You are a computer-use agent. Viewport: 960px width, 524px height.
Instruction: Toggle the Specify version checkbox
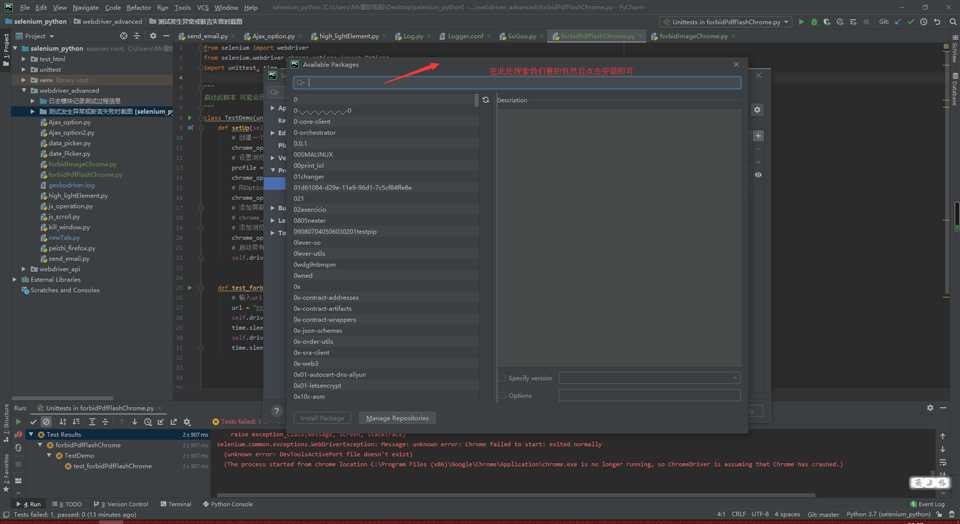point(503,378)
